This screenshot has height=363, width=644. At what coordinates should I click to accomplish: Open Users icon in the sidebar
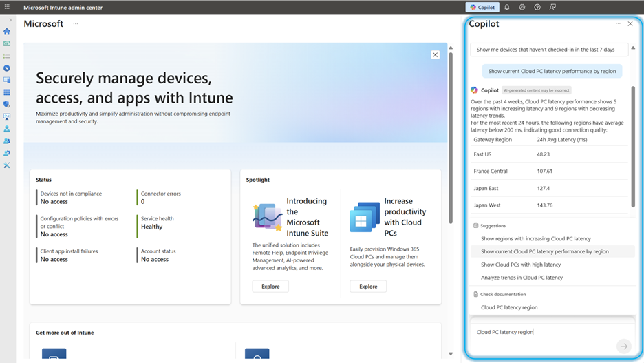pyautogui.click(x=7, y=129)
